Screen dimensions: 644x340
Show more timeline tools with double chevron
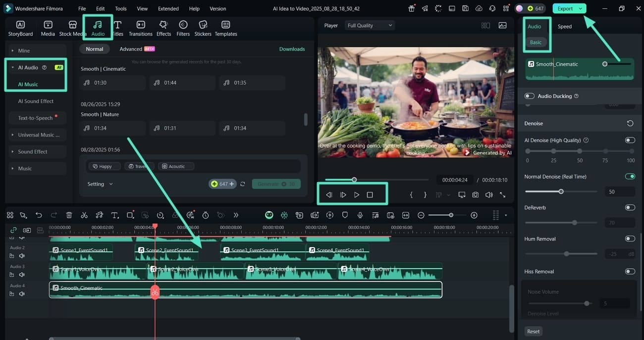point(236,215)
